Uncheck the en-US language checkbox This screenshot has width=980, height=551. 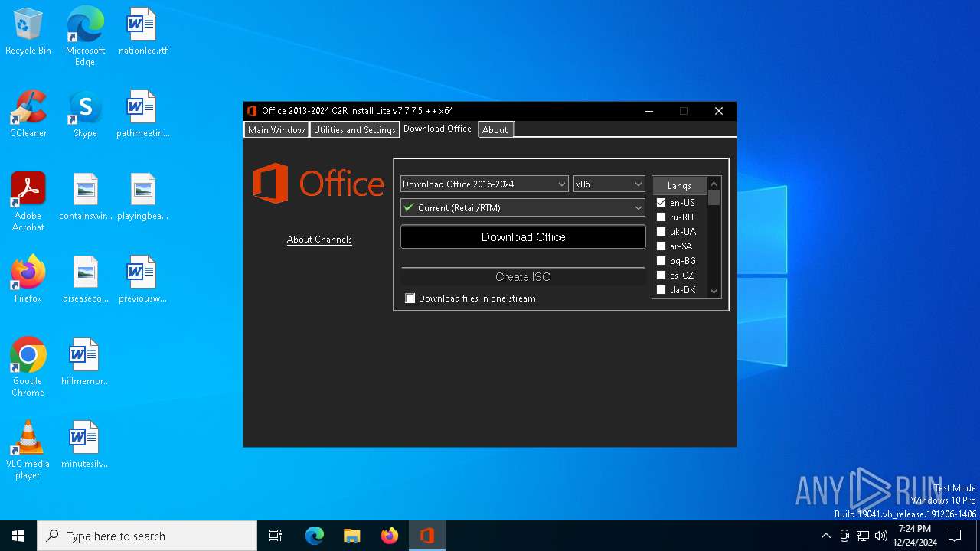661,203
